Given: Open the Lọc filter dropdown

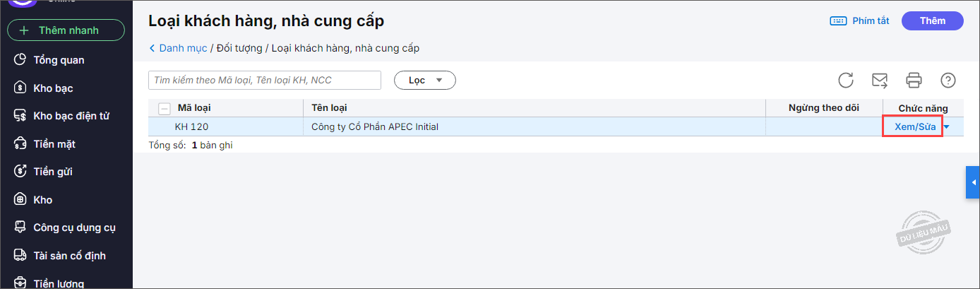Looking at the screenshot, I should (424, 81).
